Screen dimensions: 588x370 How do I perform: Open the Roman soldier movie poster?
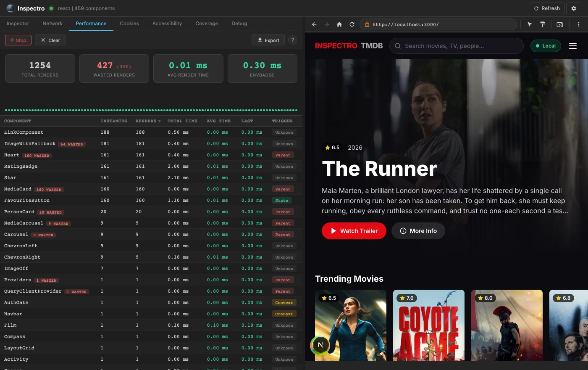507,325
